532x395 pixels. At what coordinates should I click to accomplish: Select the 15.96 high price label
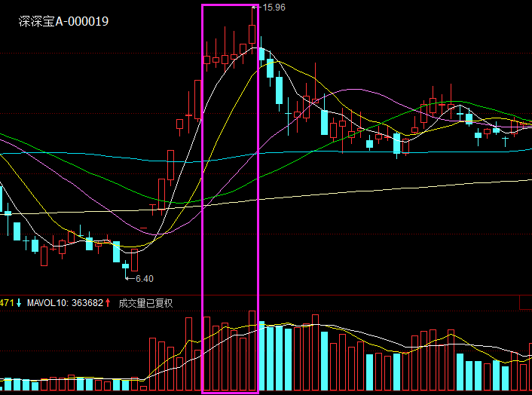[274, 8]
